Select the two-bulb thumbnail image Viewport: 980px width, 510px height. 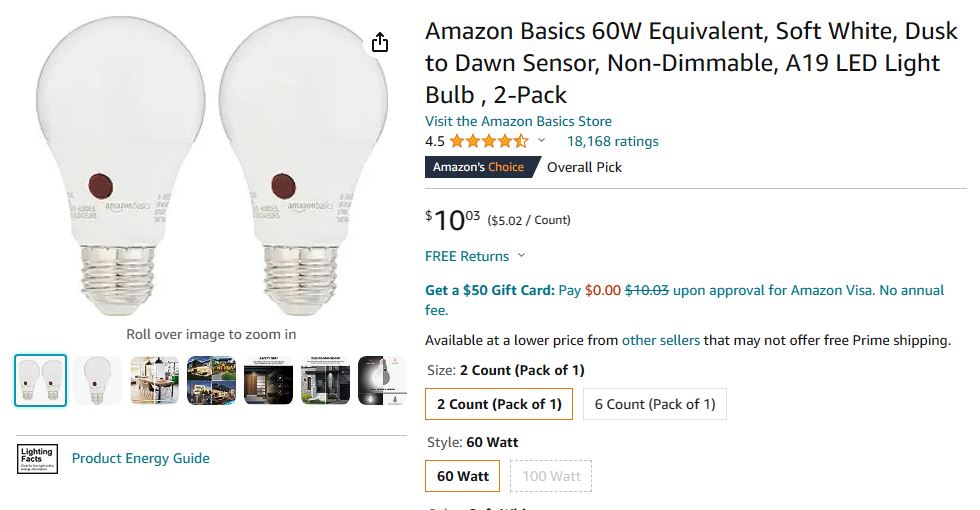tap(41, 380)
